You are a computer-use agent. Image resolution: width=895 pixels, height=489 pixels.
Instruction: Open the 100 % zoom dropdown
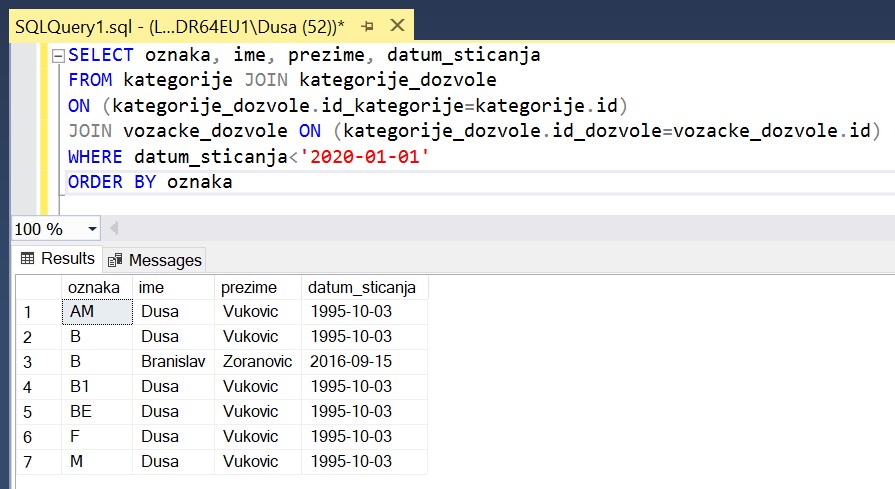(92, 229)
